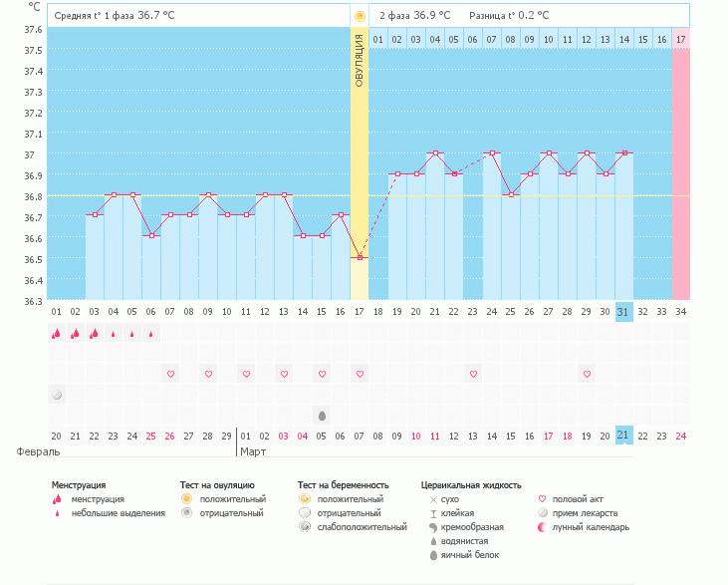The height and width of the screenshot is (585, 728).
Task: Click the pink phase day 17 header cell
Action: pyautogui.click(x=680, y=39)
